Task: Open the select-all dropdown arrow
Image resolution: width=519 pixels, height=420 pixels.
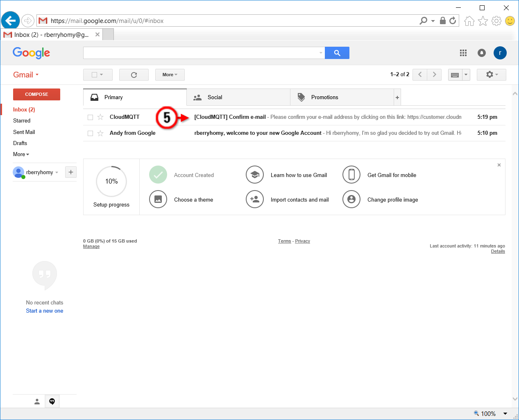Action: tap(101, 75)
